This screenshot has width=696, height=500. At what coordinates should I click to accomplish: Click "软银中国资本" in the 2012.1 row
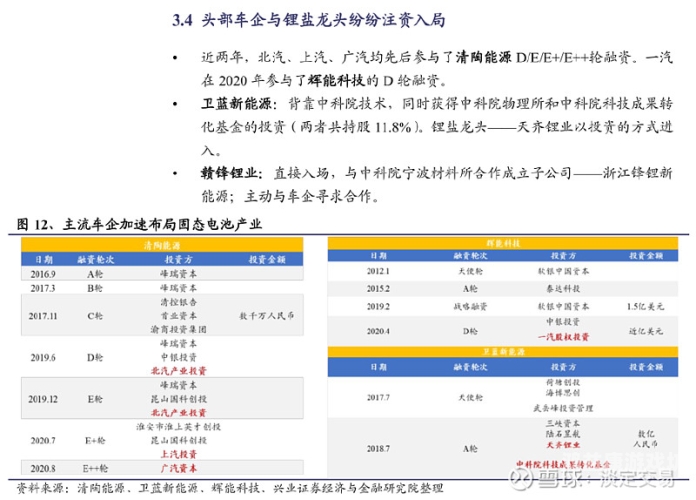(563, 271)
